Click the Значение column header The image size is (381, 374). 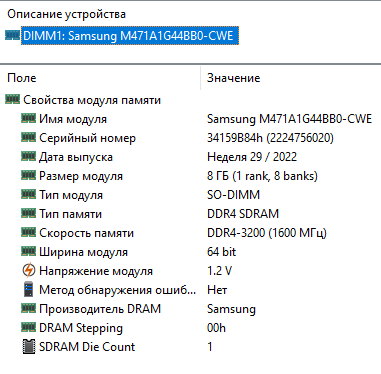pyautogui.click(x=233, y=78)
